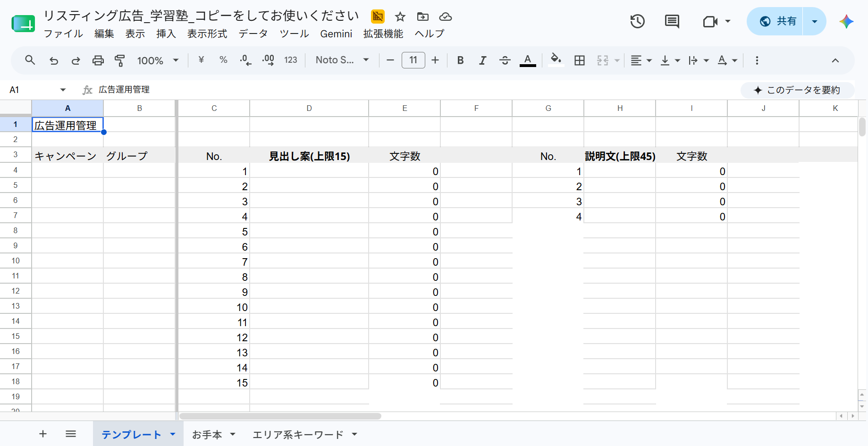
Task: Check the cloud document status icon
Action: click(x=446, y=17)
